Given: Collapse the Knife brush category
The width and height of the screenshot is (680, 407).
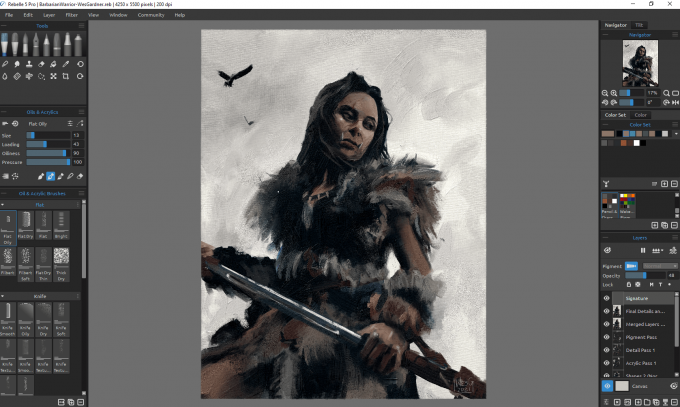Looking at the screenshot, I should click(3, 296).
